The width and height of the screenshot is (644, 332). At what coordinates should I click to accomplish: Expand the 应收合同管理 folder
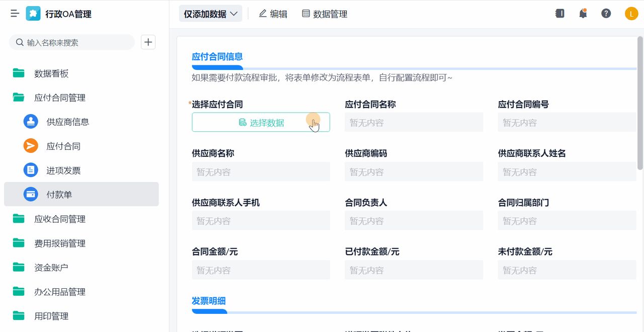coord(60,219)
